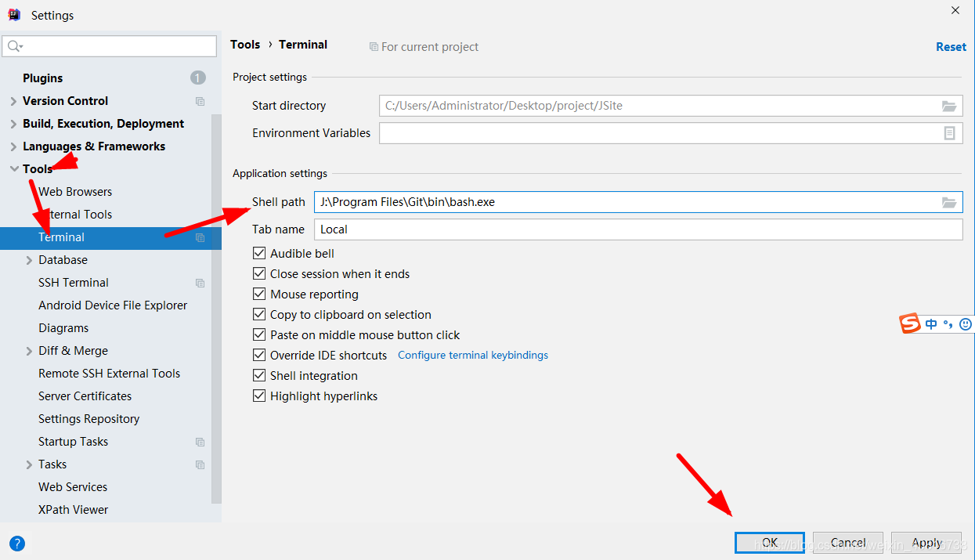This screenshot has width=975, height=560.
Task: Click project-level icon beside Terminal row
Action: click(x=200, y=237)
